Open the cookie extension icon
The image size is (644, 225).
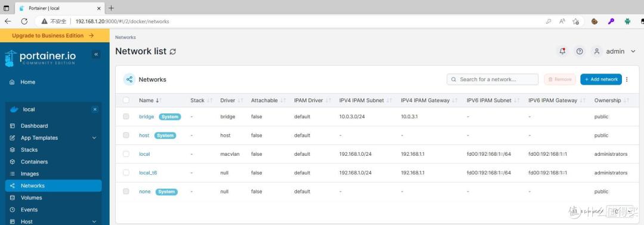tap(595, 21)
